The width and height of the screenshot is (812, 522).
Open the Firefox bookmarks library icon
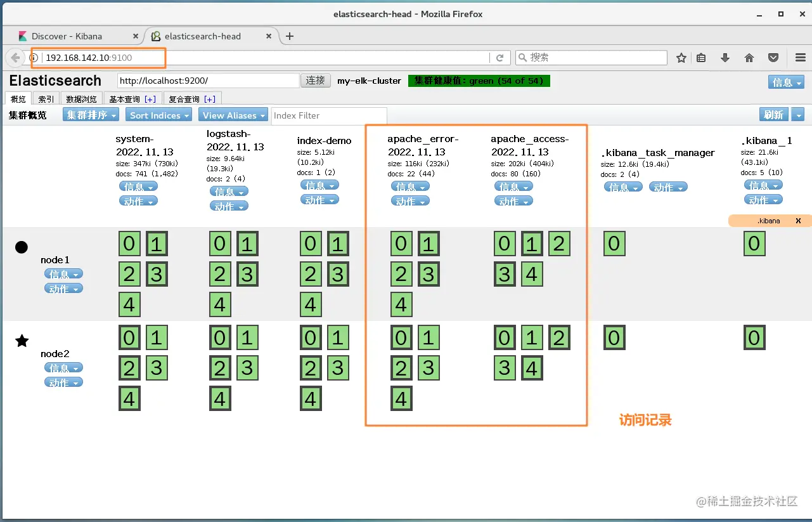(701, 58)
